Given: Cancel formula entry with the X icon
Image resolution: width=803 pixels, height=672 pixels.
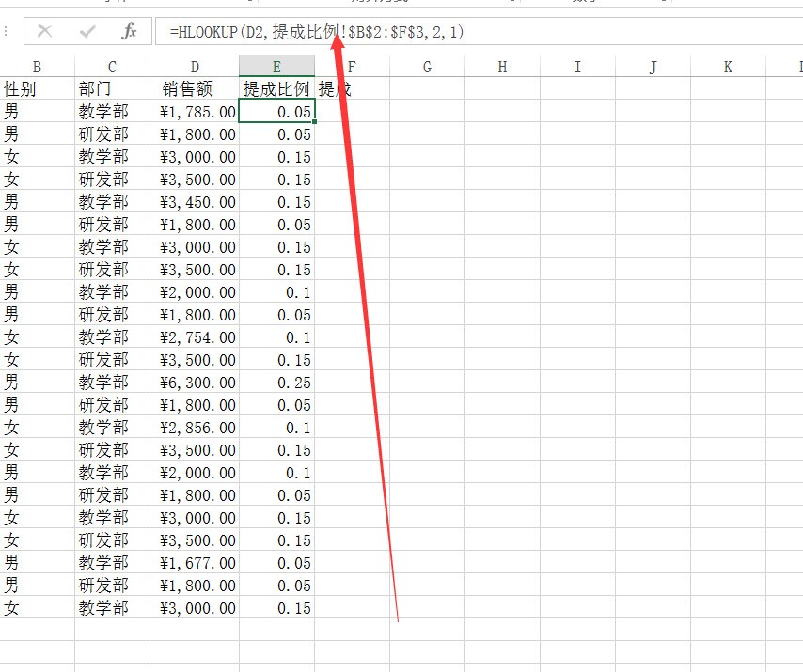Looking at the screenshot, I should pos(45,30).
